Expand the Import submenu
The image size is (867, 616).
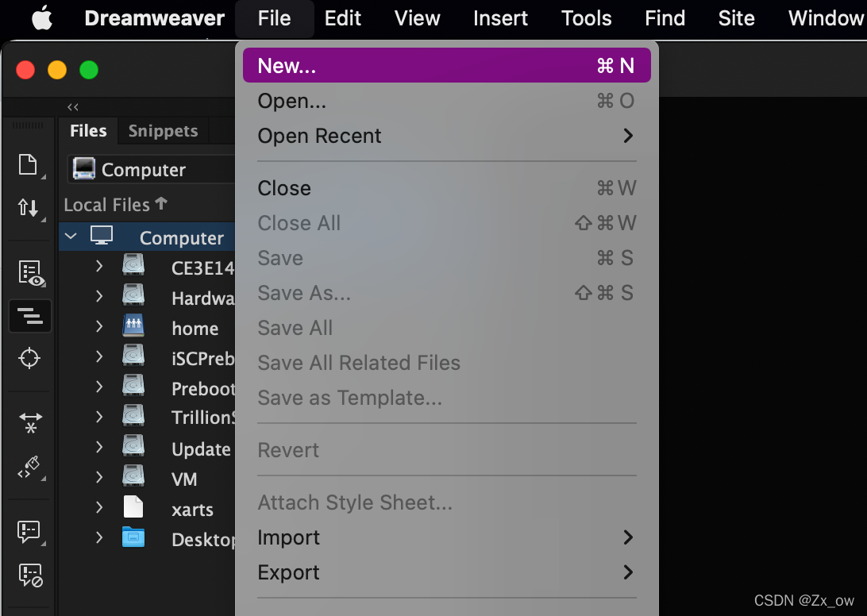coord(447,537)
